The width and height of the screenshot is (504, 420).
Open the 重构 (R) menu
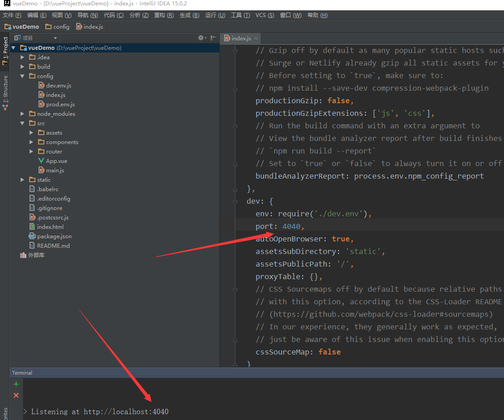[x=164, y=15]
